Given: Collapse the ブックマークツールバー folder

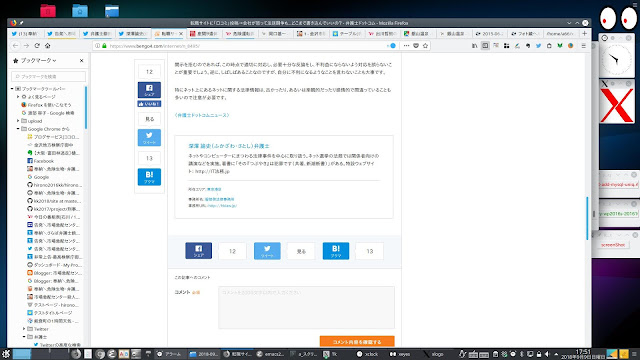Looking at the screenshot, I should pyautogui.click(x=12, y=89).
